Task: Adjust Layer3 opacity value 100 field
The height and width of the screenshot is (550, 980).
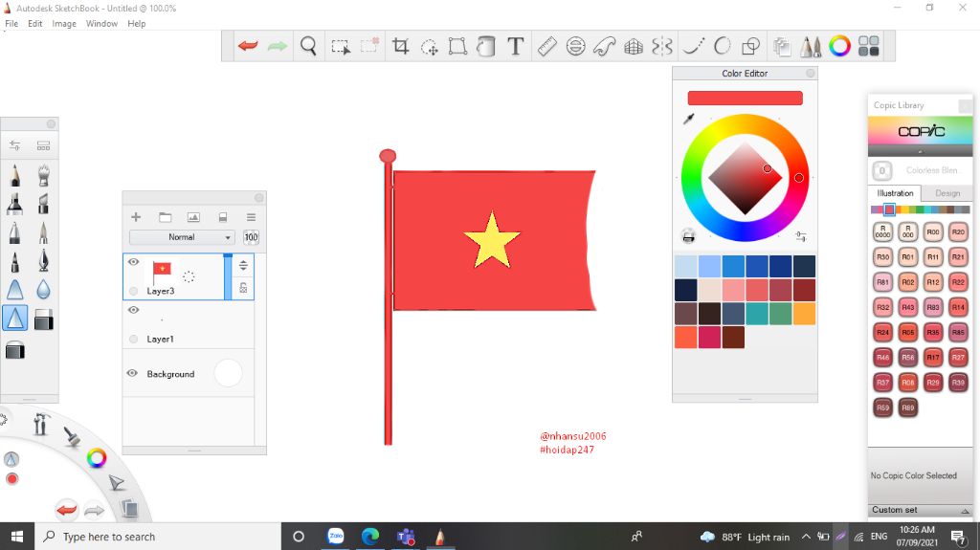Action: pyautogui.click(x=251, y=237)
